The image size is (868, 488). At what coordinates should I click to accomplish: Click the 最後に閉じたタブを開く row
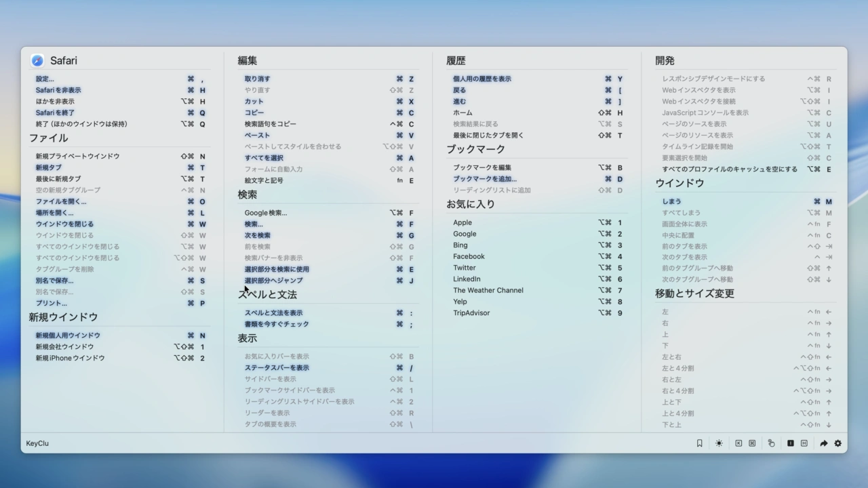pos(538,135)
